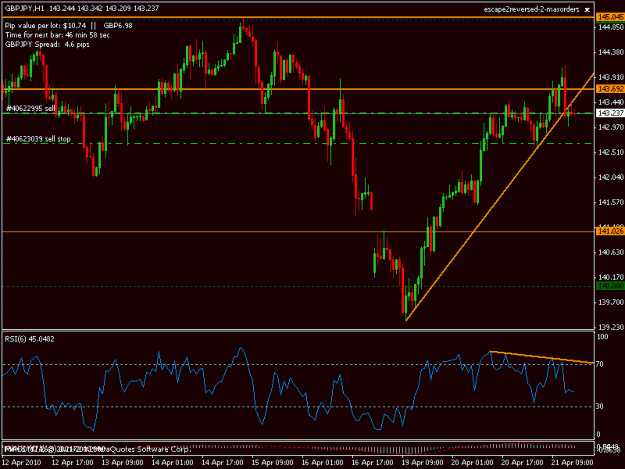
Task: Click the RSI scale value 0
Action: [599, 434]
